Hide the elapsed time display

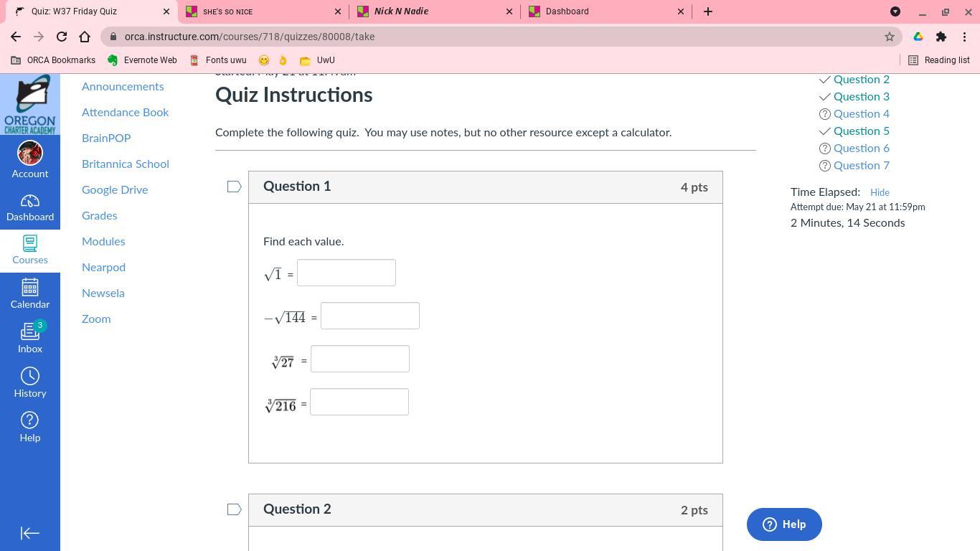(x=880, y=192)
